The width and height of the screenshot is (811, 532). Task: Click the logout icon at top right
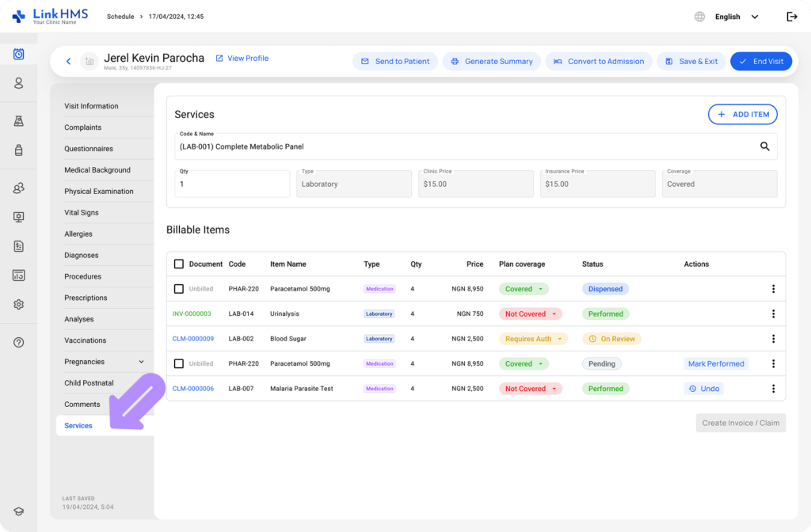[792, 17]
